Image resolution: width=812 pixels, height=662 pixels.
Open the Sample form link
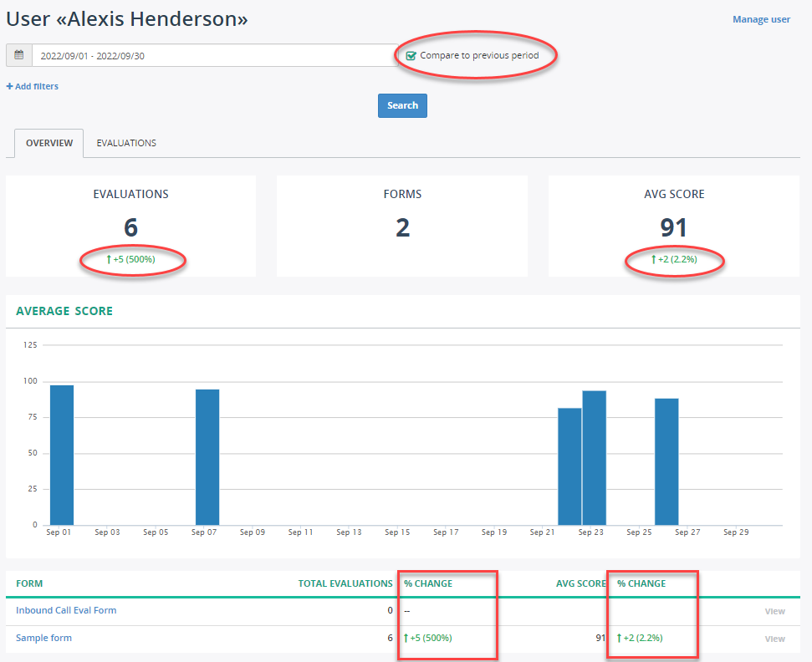(43, 638)
